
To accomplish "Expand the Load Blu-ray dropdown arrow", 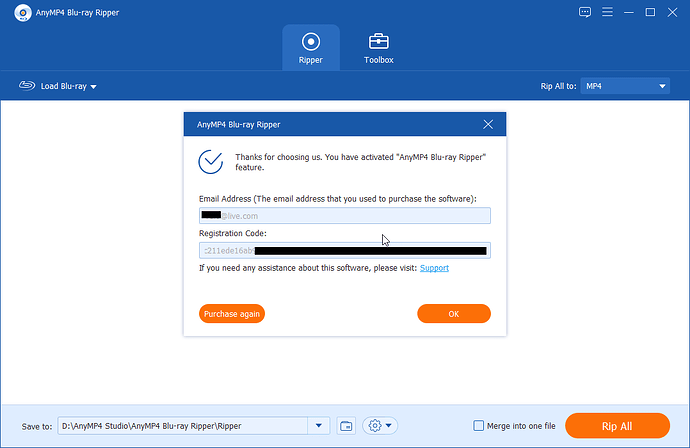I will point(93,87).
